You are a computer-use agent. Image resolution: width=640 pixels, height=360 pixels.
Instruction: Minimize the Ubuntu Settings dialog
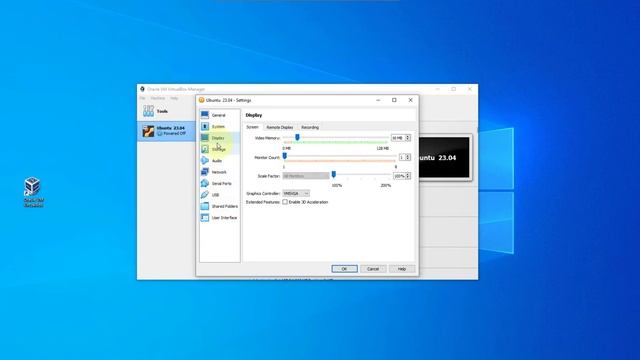point(378,100)
